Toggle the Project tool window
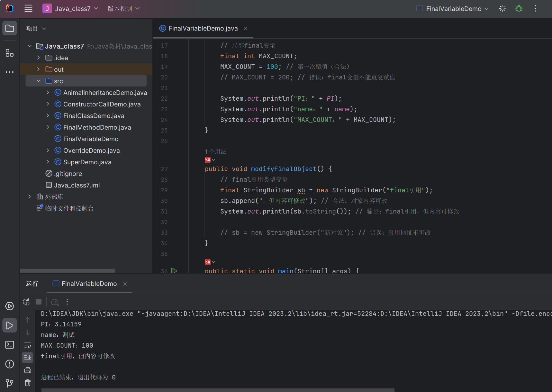Viewport: 552px width, 392px height. [10, 28]
